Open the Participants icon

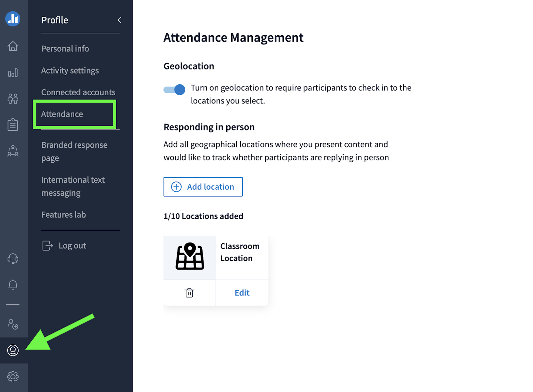[x=13, y=98]
